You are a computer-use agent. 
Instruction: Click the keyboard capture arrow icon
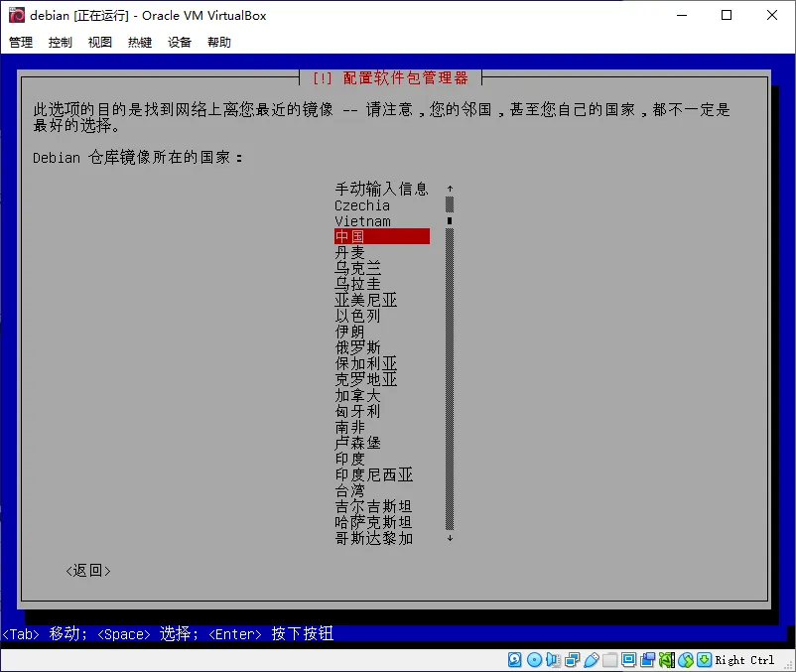click(704, 660)
